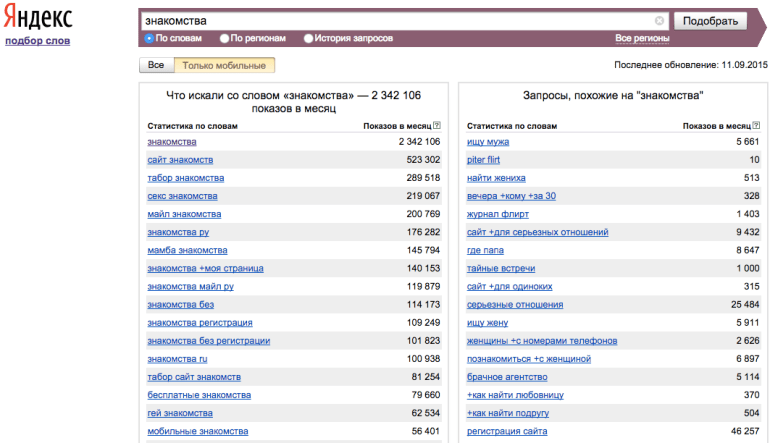Click the Последнее обновление: 11.09.2015 text

[690, 65]
